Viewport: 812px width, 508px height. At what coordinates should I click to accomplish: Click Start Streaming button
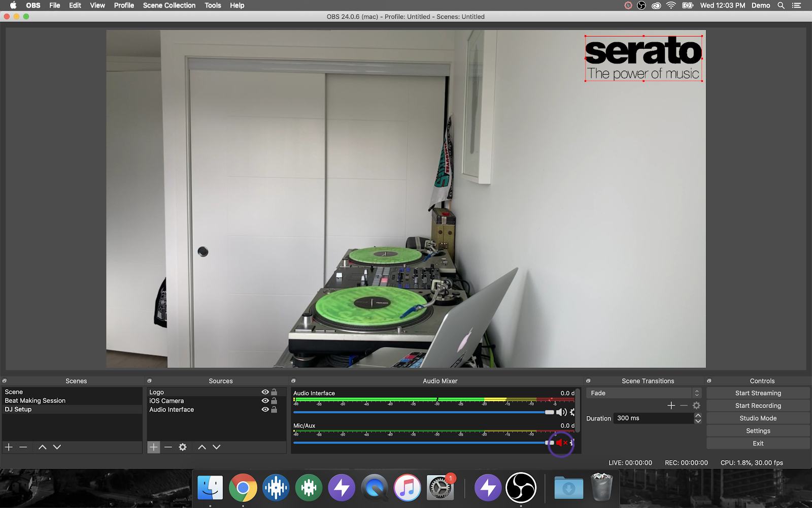pos(758,393)
